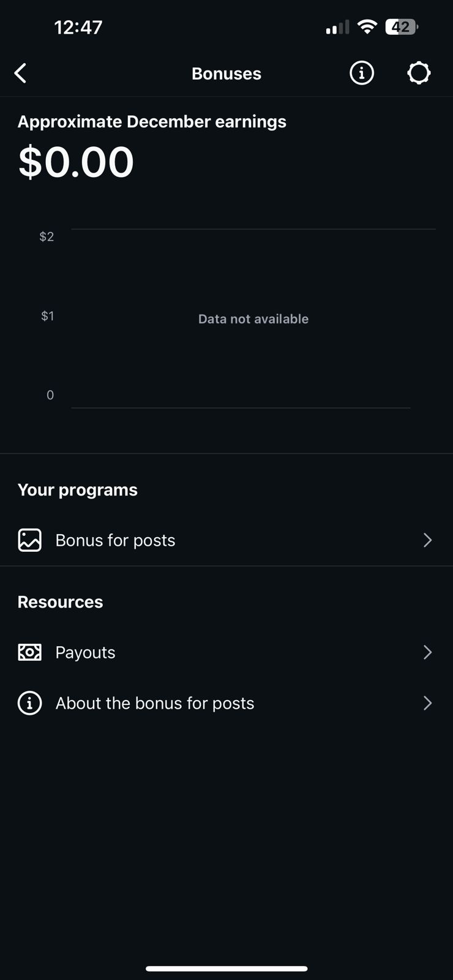Viewport: 453px width, 980px height.
Task: Tap the Data not available chart message
Action: 253,319
